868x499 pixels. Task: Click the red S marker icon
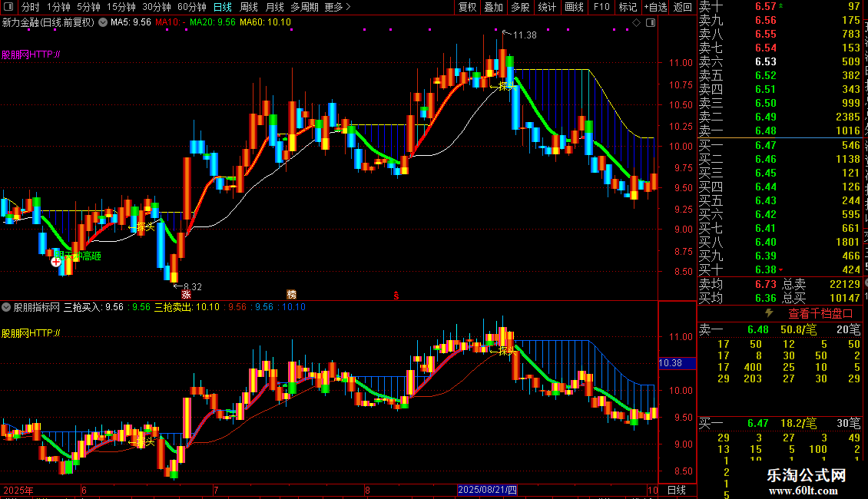[x=396, y=296]
